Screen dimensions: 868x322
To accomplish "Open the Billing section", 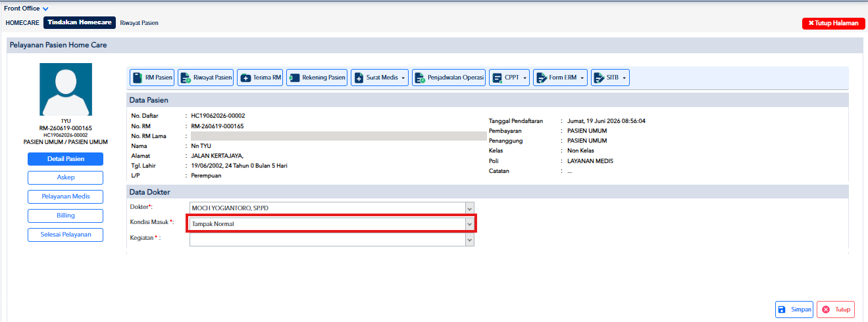I will 66,216.
